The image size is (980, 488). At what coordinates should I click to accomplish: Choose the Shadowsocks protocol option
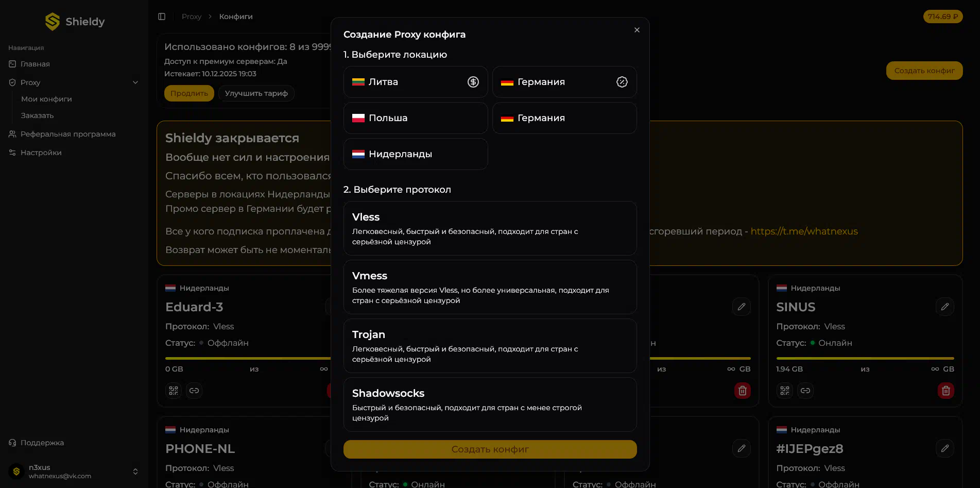490,405
